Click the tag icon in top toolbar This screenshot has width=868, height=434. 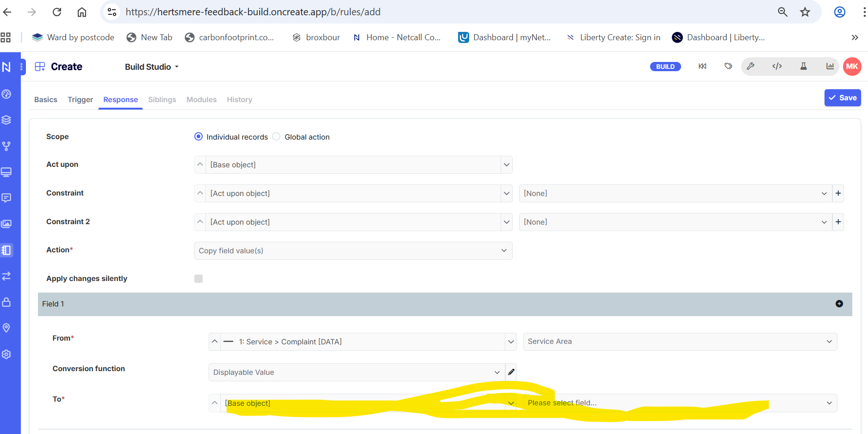[728, 67]
